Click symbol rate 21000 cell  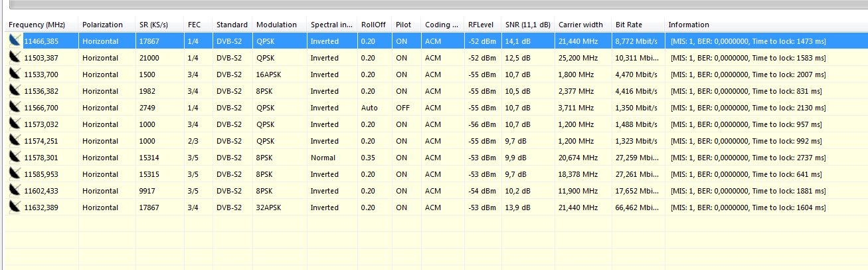[x=149, y=58]
